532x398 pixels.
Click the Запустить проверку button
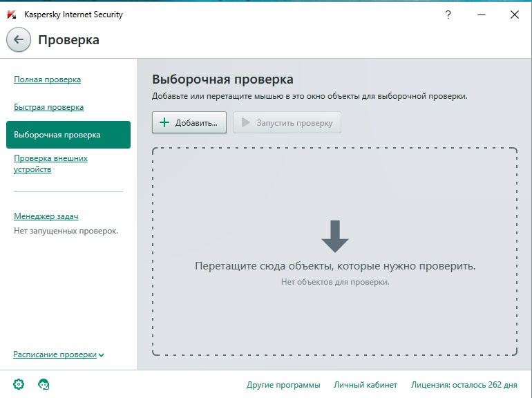[x=287, y=122]
